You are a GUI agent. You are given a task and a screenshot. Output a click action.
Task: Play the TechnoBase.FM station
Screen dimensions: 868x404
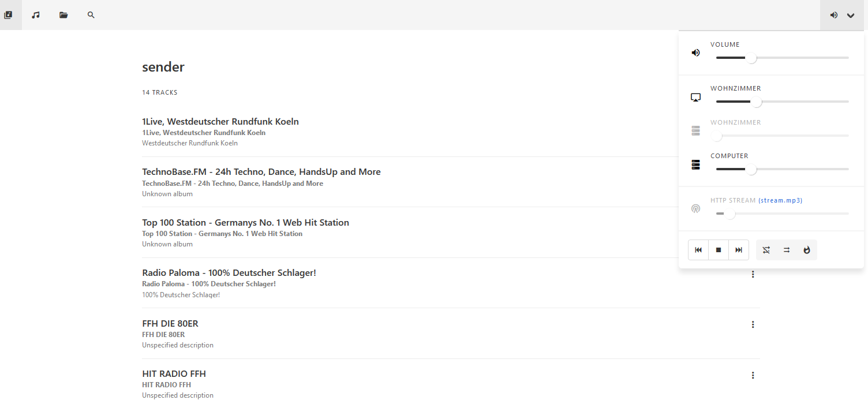click(x=261, y=172)
